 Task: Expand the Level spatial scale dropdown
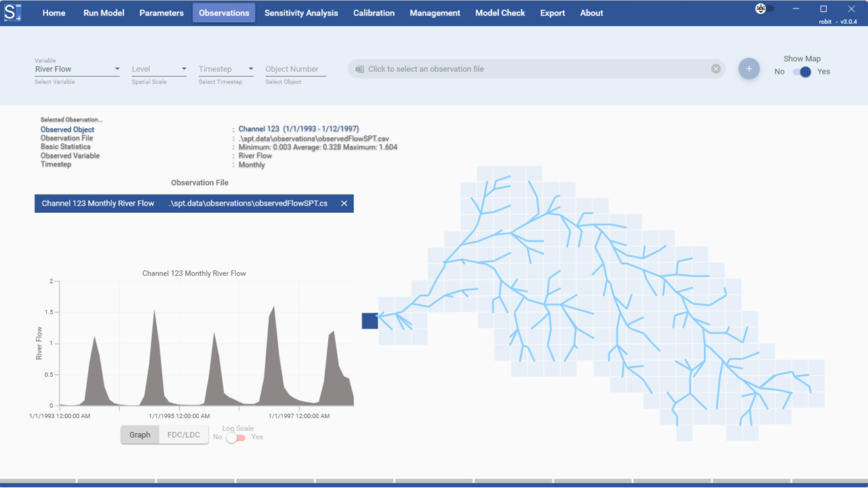159,69
